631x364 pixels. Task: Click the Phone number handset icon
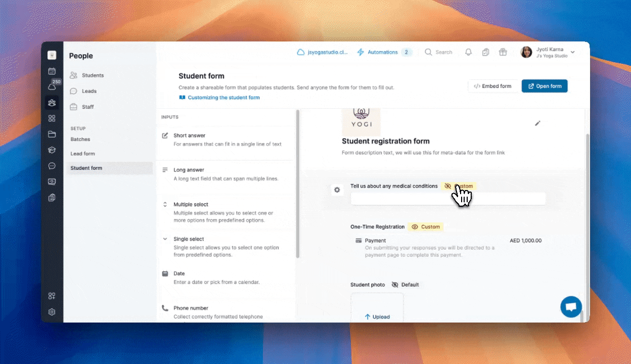click(165, 308)
